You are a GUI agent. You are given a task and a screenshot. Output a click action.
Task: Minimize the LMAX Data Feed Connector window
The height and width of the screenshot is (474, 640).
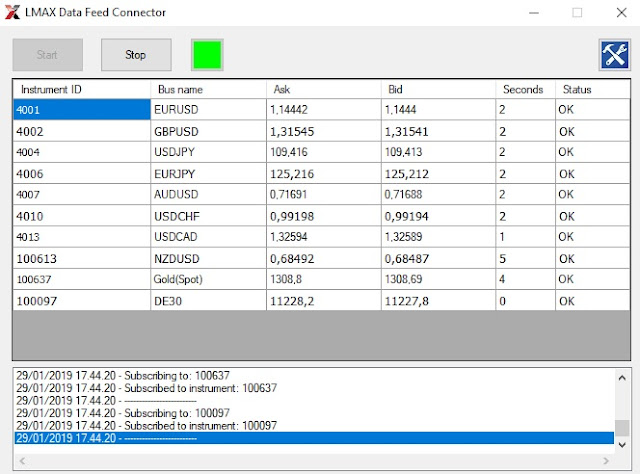click(534, 13)
